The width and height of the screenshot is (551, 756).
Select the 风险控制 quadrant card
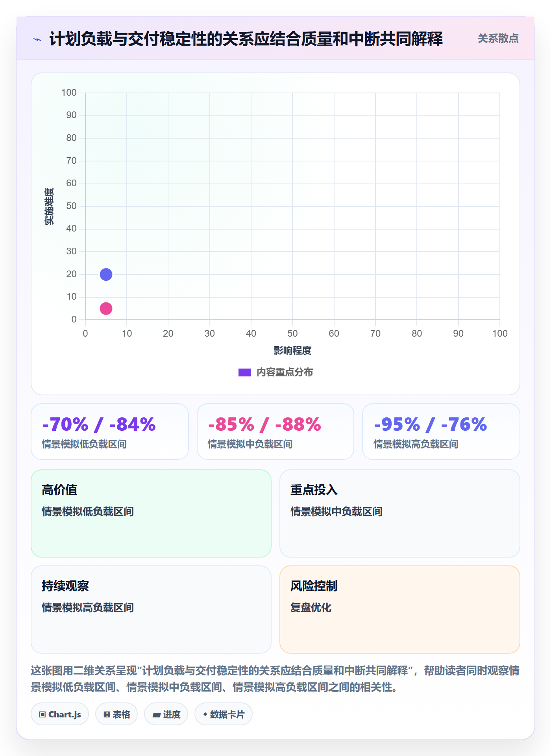point(400,610)
